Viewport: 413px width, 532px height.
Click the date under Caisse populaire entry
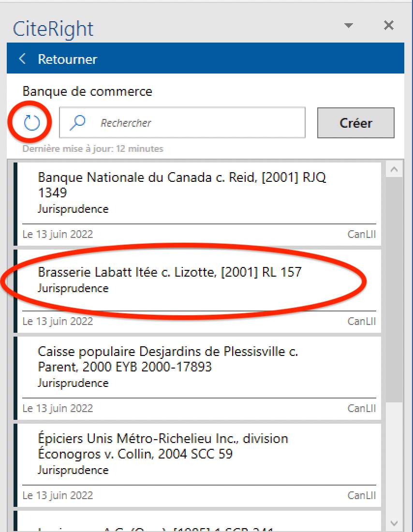point(58,409)
